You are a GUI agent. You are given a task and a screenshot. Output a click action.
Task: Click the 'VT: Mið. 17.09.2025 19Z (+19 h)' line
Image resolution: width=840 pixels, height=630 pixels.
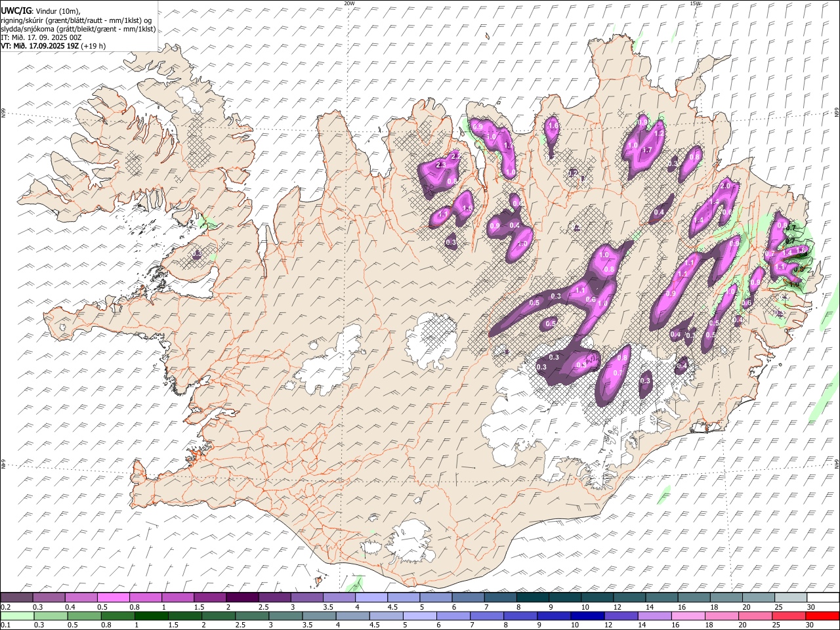click(53, 46)
